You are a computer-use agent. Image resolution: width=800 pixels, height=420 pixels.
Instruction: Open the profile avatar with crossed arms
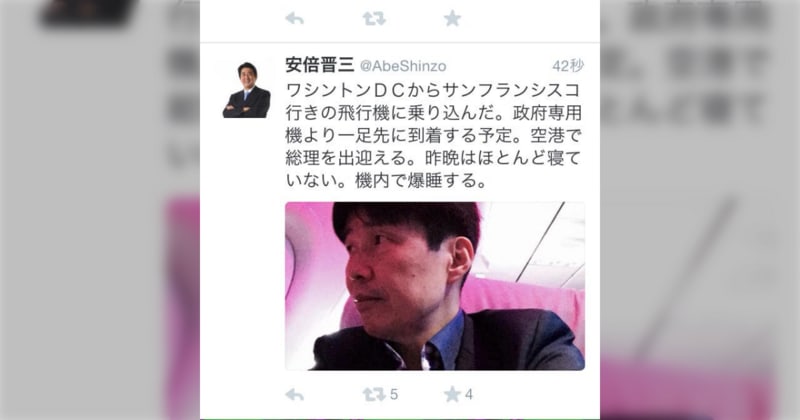[x=246, y=90]
